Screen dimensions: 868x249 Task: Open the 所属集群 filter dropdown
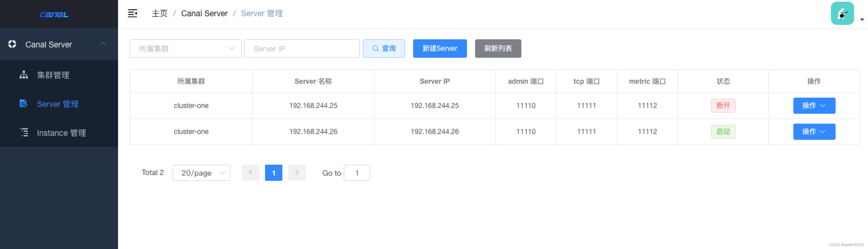coord(186,49)
